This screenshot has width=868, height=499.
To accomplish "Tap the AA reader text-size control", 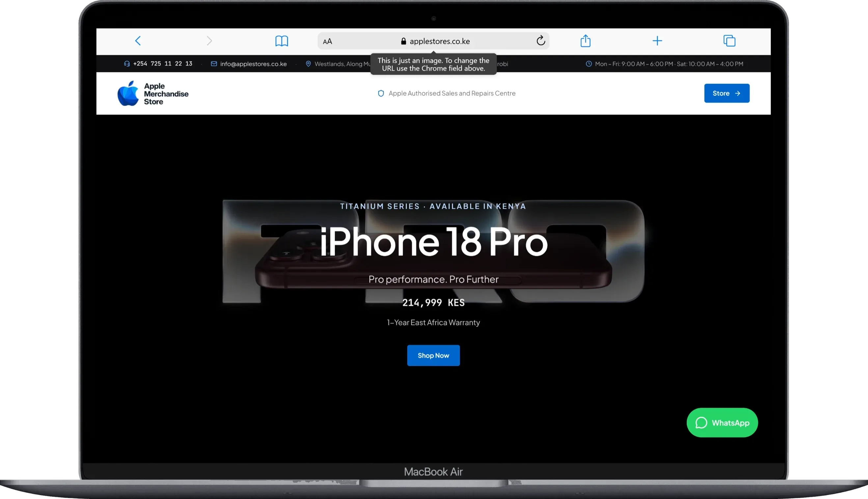I will [327, 42].
